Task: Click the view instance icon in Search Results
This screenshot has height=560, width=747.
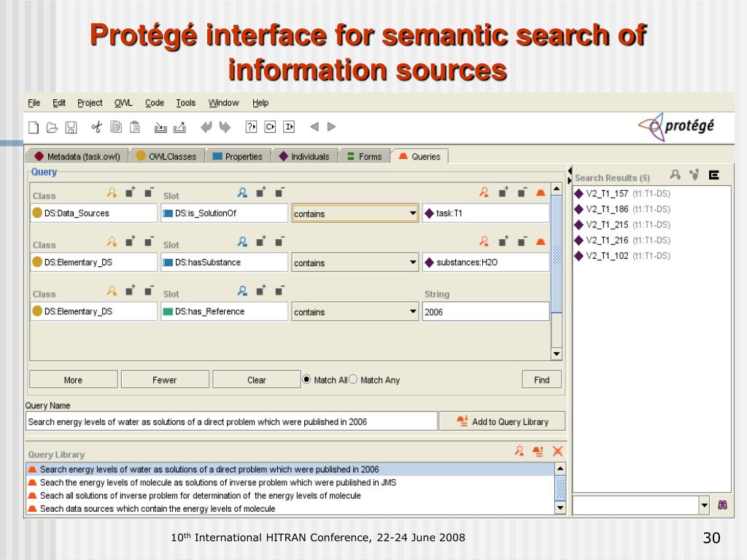Action: click(x=675, y=175)
